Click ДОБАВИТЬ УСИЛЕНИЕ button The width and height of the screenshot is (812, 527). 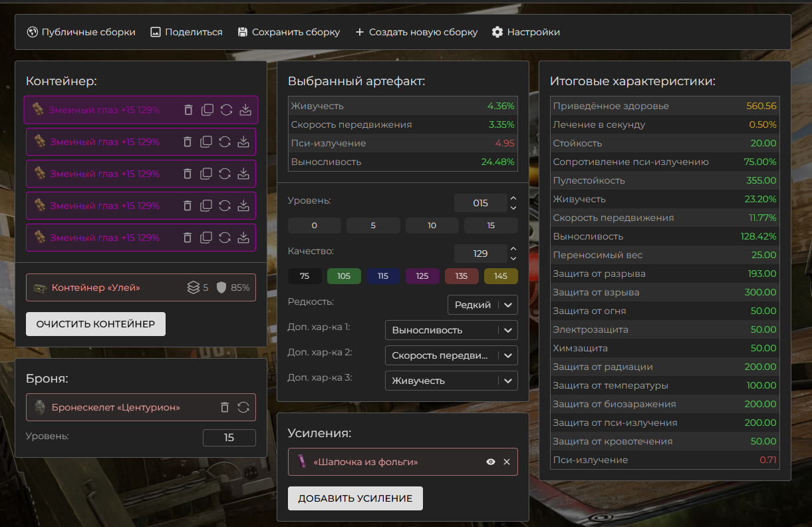pos(355,498)
